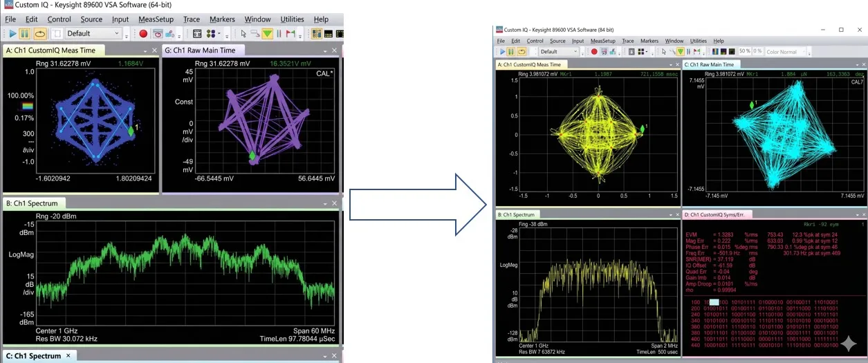Click the recording playback icon beside Record, left window

click(x=158, y=33)
